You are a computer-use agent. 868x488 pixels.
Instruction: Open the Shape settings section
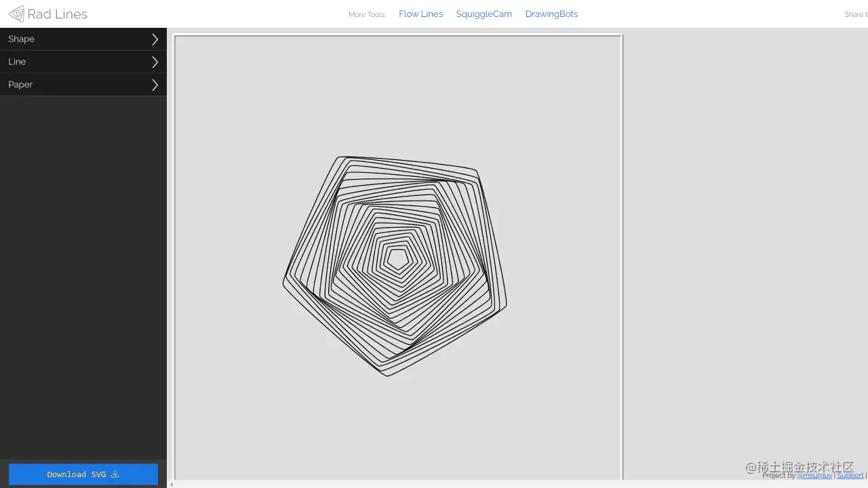(x=83, y=39)
